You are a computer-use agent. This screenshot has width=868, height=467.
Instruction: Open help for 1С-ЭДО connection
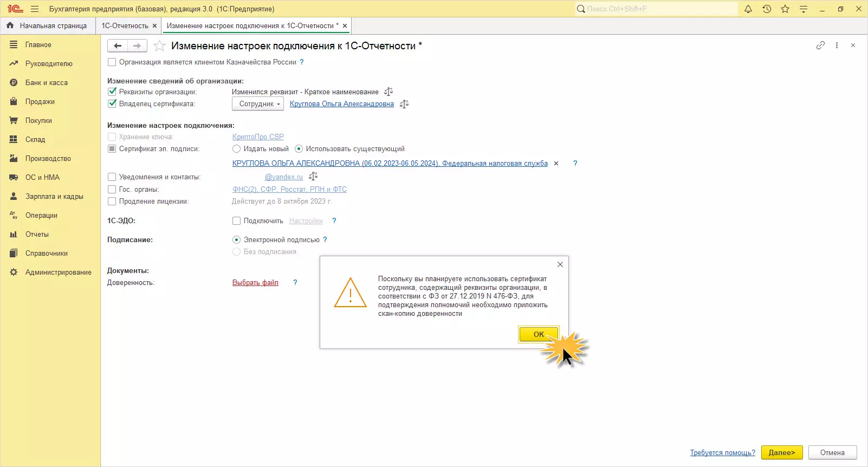click(x=334, y=220)
